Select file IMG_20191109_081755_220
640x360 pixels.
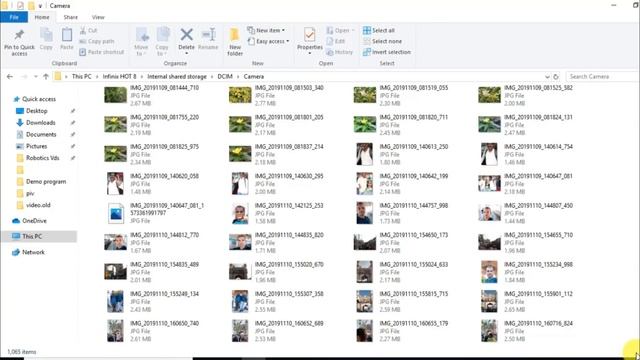coord(152,125)
